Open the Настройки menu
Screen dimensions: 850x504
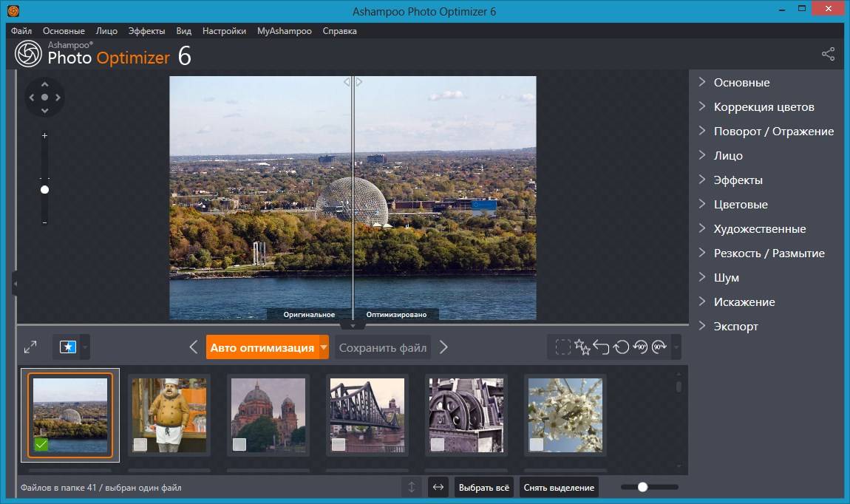(x=224, y=31)
